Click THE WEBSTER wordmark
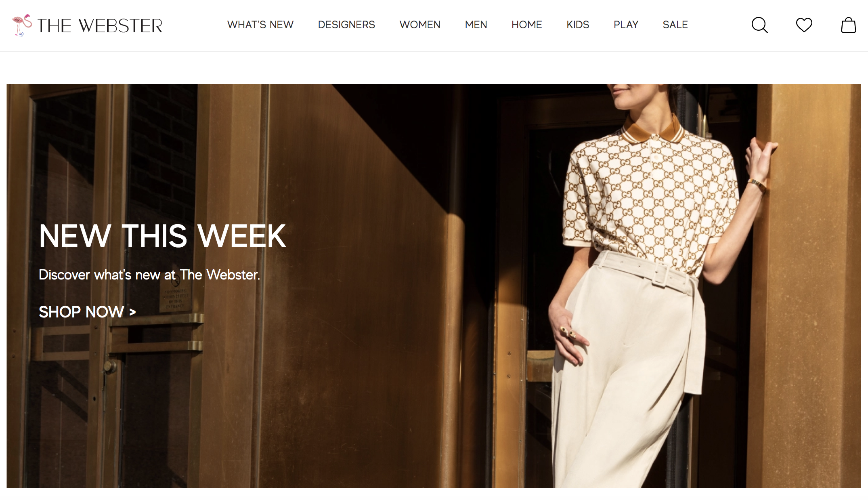 point(100,26)
